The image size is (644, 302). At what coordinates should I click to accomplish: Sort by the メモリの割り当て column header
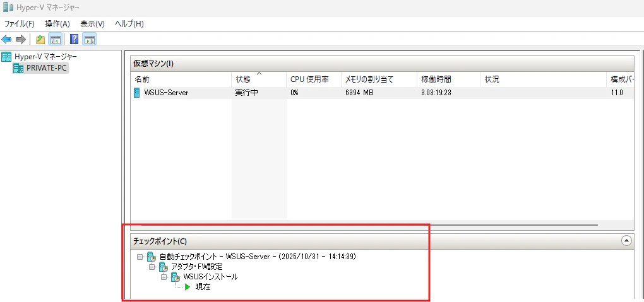(x=379, y=79)
